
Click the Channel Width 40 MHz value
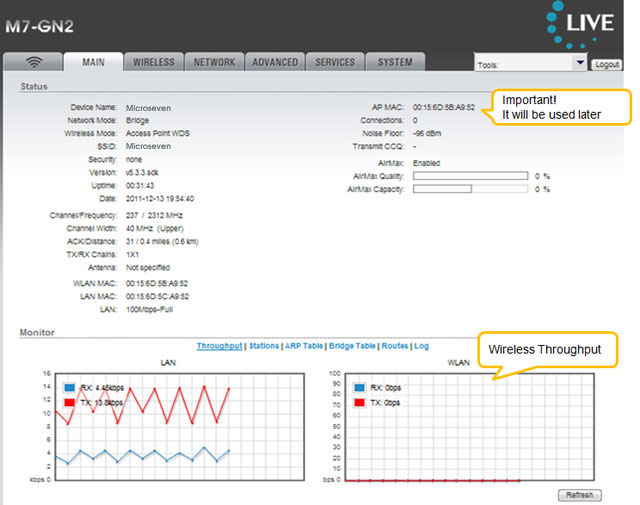155,228
